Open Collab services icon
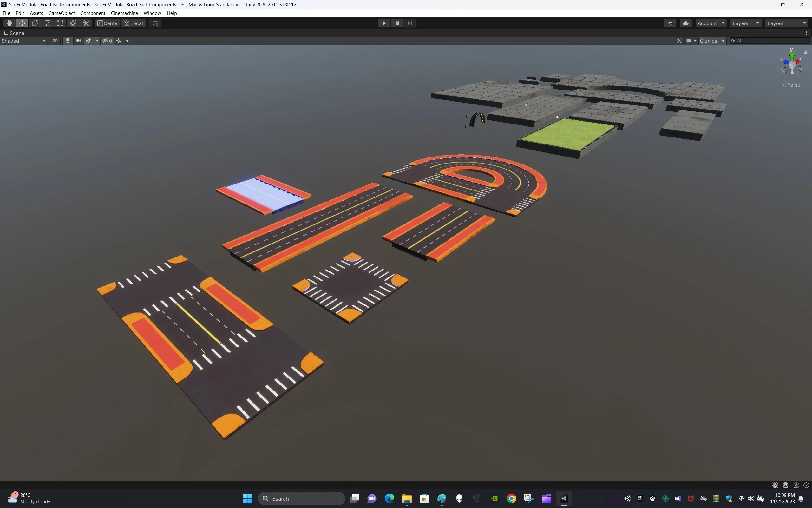Screen dimensions: 812x508 (x=670, y=23)
